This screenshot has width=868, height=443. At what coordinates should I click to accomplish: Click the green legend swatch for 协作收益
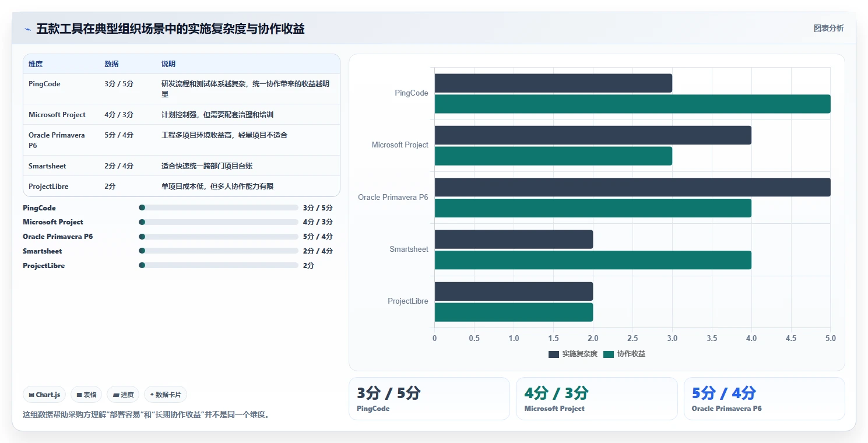click(x=609, y=354)
